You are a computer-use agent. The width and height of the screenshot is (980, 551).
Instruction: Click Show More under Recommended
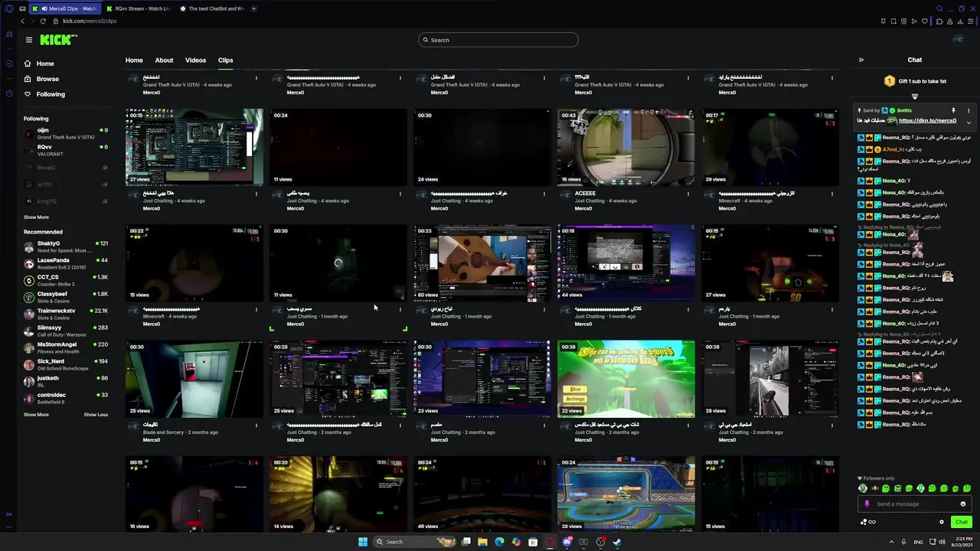click(36, 415)
